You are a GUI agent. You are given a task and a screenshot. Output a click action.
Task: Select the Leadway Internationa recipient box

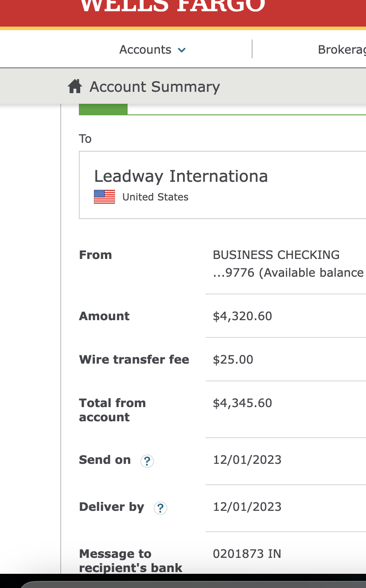(x=222, y=185)
